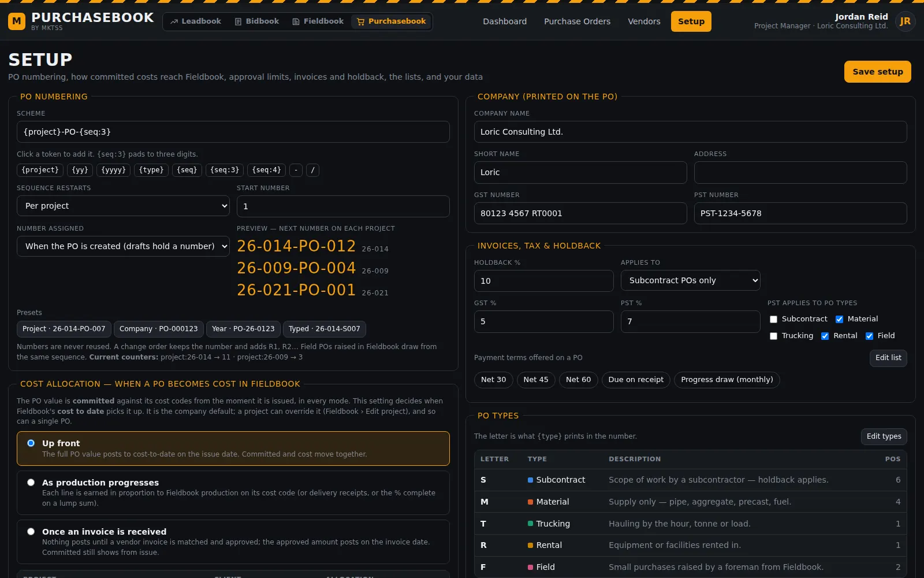This screenshot has width=924, height=578.
Task: Enable PST for Subcontract POs
Action: coord(773,319)
